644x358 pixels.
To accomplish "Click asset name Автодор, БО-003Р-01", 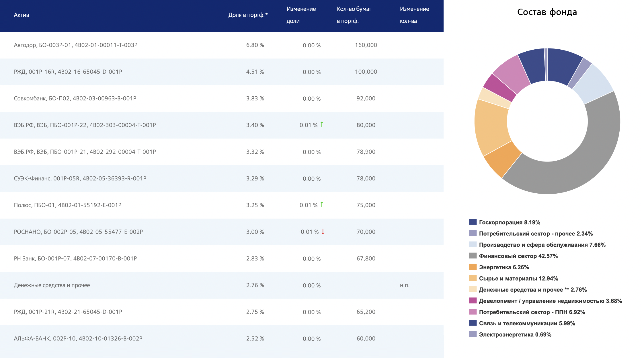I will (x=76, y=45).
